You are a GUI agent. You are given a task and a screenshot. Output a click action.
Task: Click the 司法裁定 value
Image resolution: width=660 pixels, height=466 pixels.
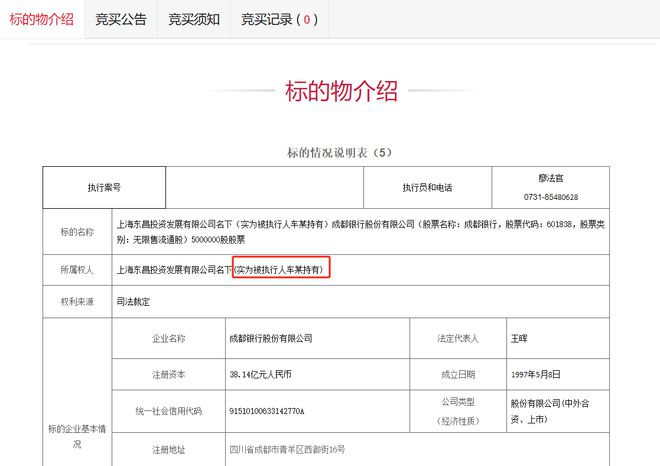[133, 301]
